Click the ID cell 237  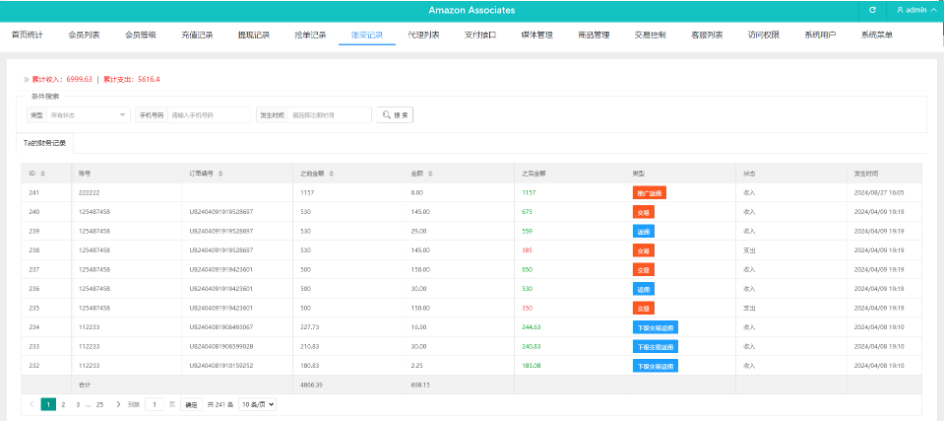34,270
